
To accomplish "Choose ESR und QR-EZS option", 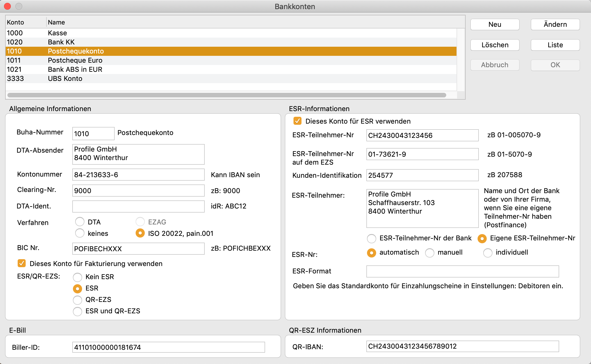I will (78, 311).
